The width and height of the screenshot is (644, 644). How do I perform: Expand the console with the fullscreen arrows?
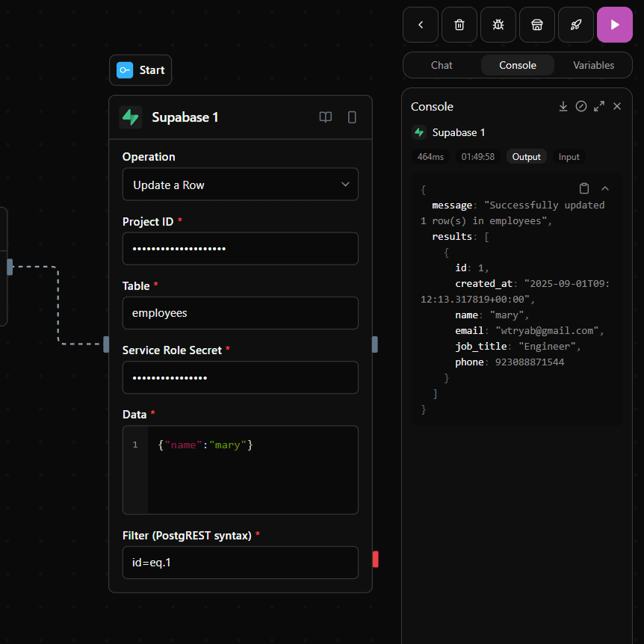(599, 107)
